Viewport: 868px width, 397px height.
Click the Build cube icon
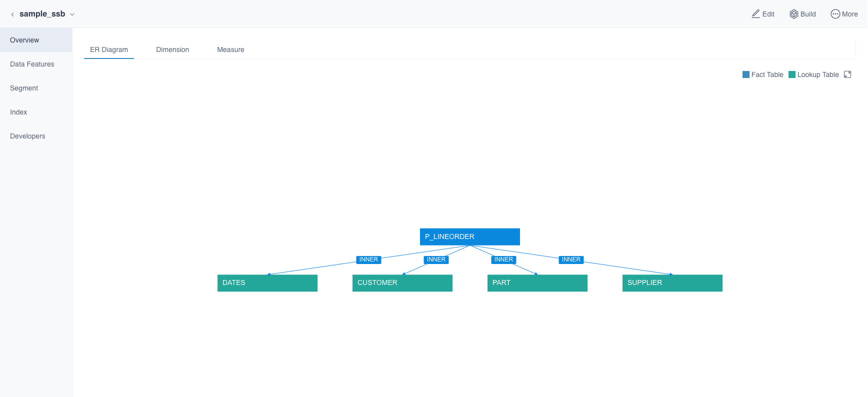coord(793,14)
